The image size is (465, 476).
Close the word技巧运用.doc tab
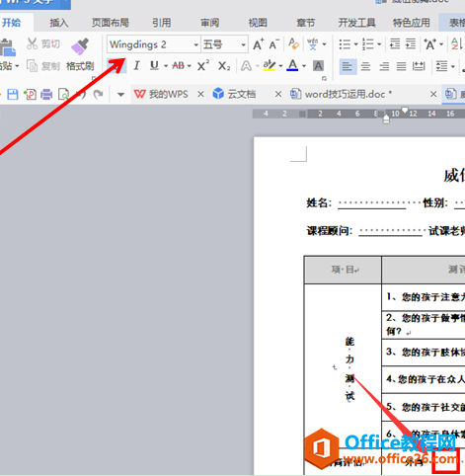click(433, 95)
